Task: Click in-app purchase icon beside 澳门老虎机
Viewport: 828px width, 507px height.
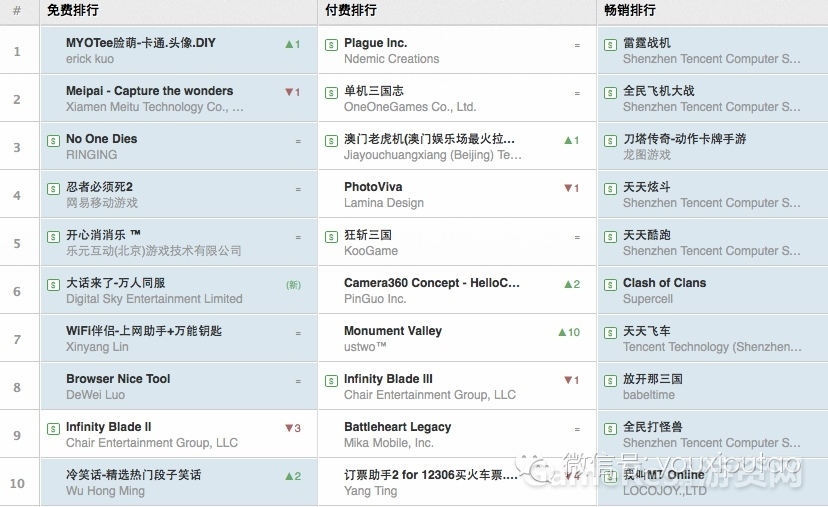Action: click(331, 141)
